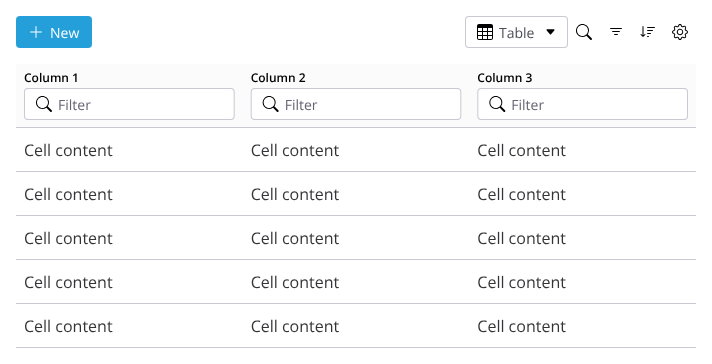Image resolution: width=712 pixels, height=364 pixels.
Task: Click magnifier icon in Column 3 filter
Action: coord(497,104)
